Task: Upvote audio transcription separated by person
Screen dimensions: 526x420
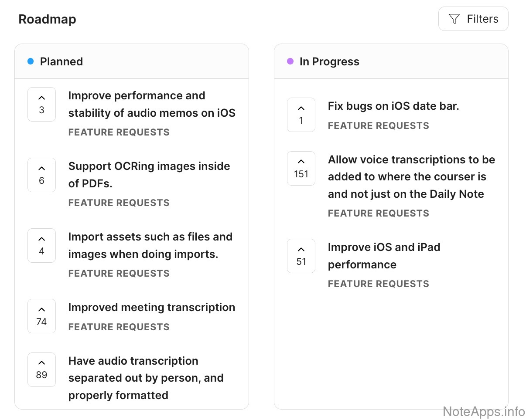Action: coord(41,369)
